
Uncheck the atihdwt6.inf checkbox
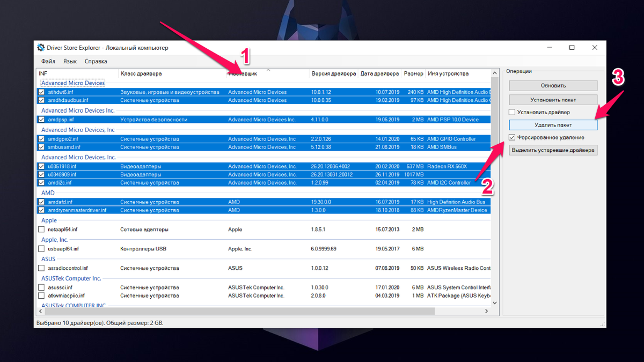click(42, 92)
